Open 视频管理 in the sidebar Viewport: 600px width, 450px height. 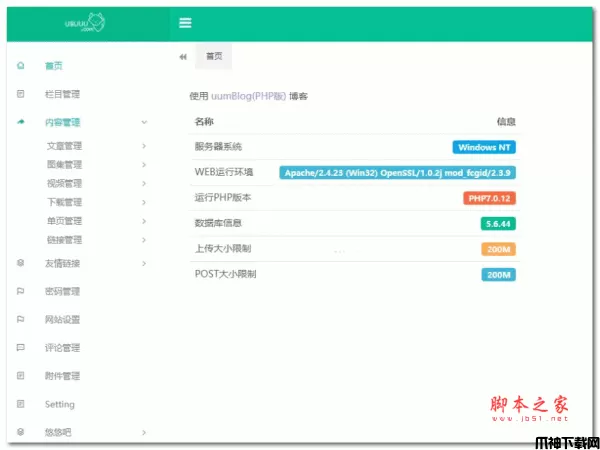point(64,184)
